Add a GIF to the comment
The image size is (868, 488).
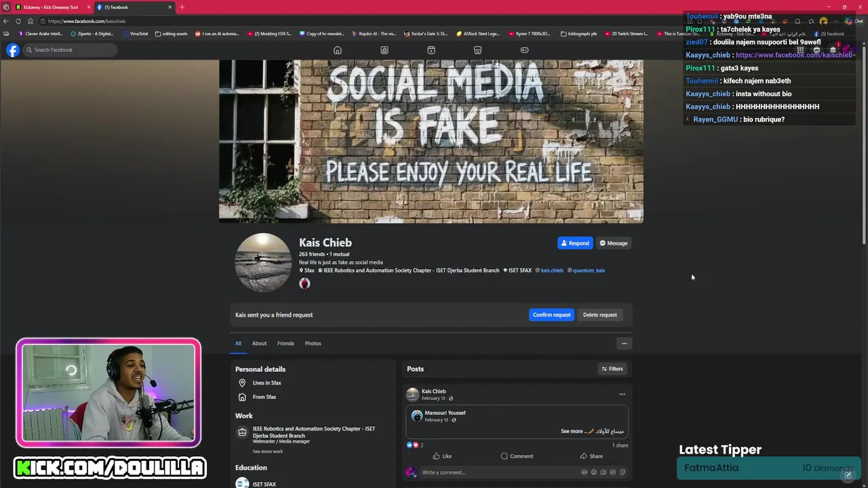[x=613, y=472]
